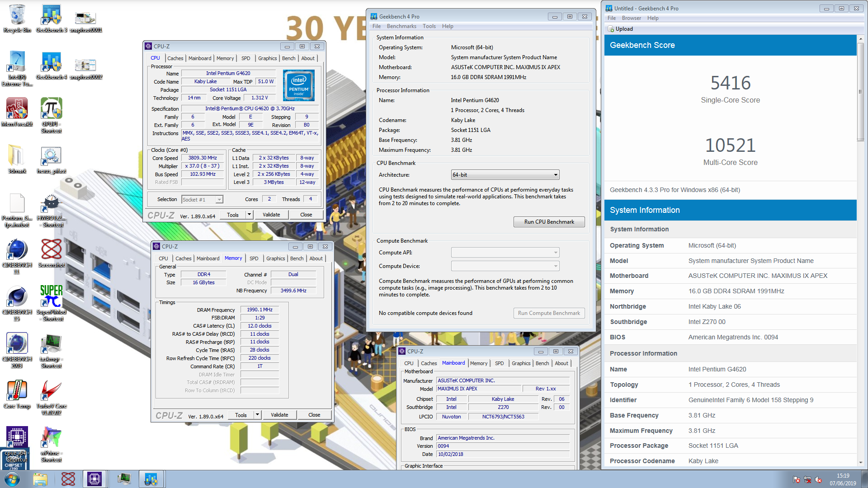The image size is (868, 488).
Task: Open File Explorer from the taskbar
Action: tap(40, 479)
